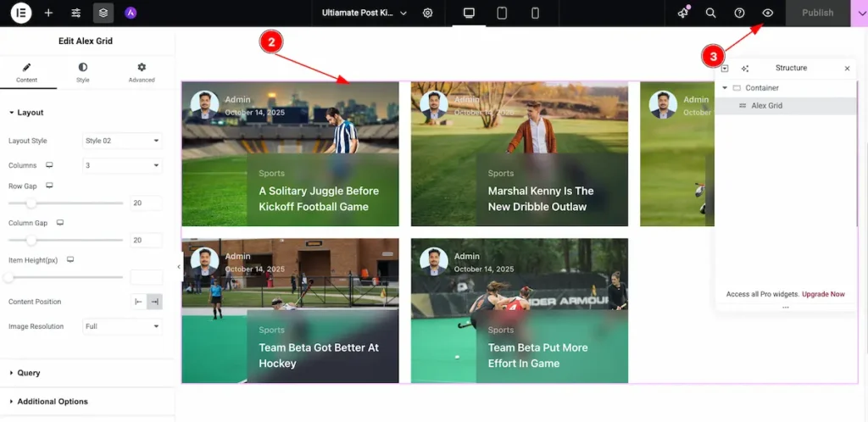This screenshot has width=868, height=422.
Task: Set content position to left alignment
Action: click(x=139, y=303)
